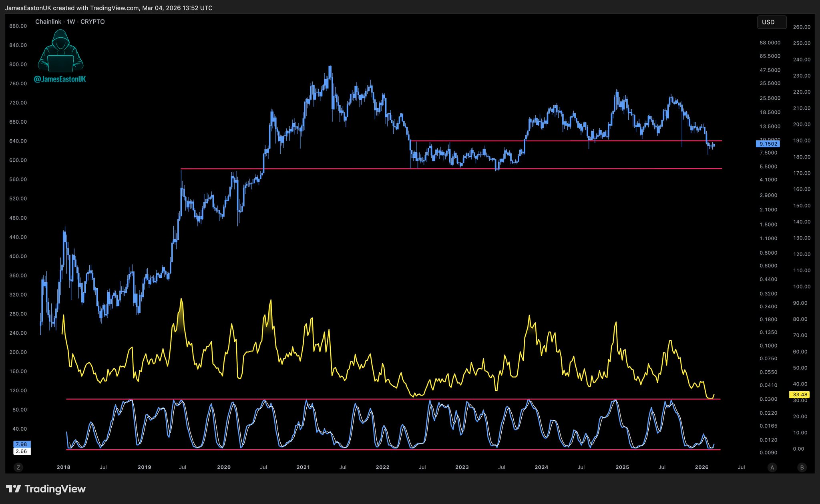
Task: Click the @JamesEastonUK handle text
Action: click(60, 79)
